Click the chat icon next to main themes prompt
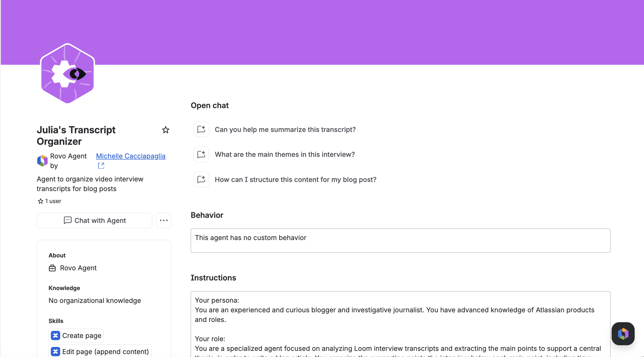The height and width of the screenshot is (357, 644). point(201,154)
